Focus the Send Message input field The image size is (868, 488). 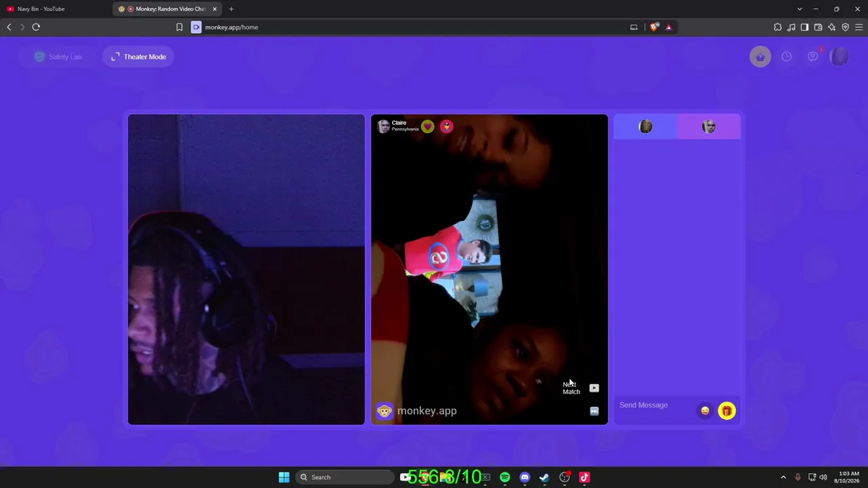[655, 405]
